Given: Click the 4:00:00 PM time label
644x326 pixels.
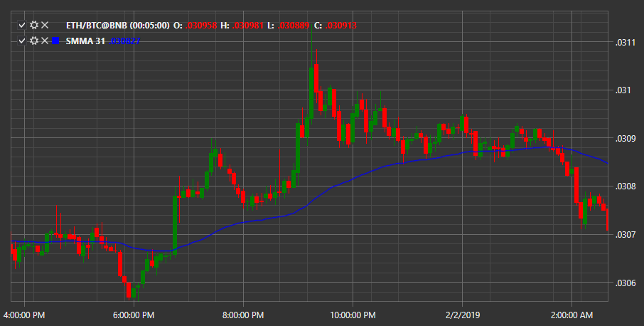Looking at the screenshot, I should 24,315.
